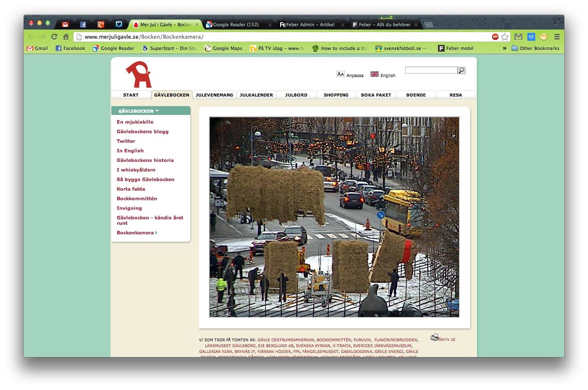Open the Chrome menu hamburger icon
The height and width of the screenshot is (390, 588).
(x=557, y=37)
